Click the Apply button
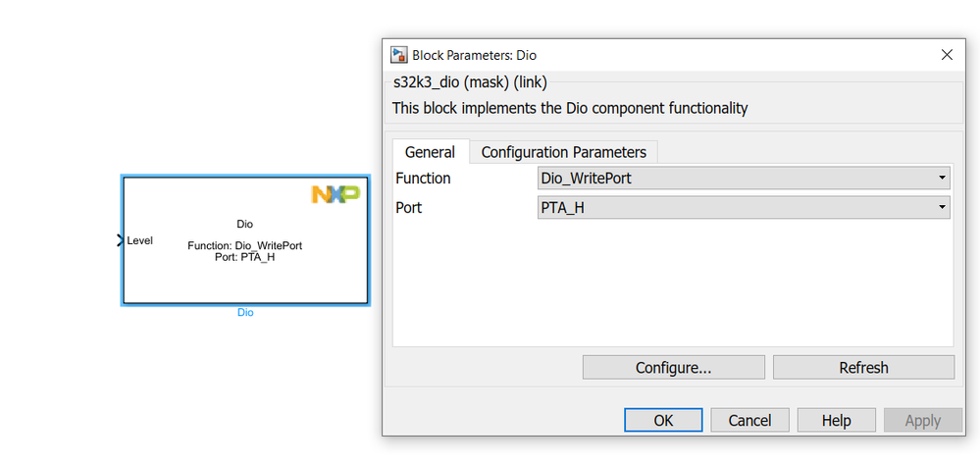This screenshot has height=465, width=980. 922,420
